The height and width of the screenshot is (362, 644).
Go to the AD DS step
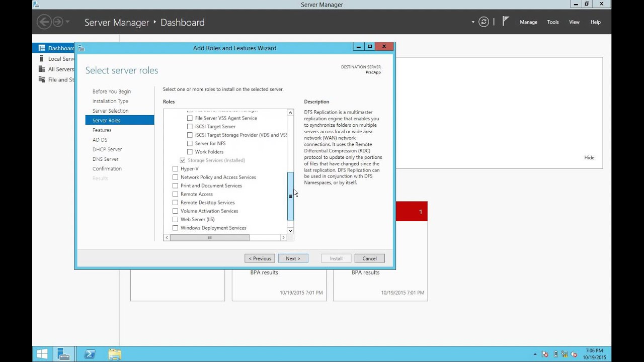pyautogui.click(x=100, y=140)
